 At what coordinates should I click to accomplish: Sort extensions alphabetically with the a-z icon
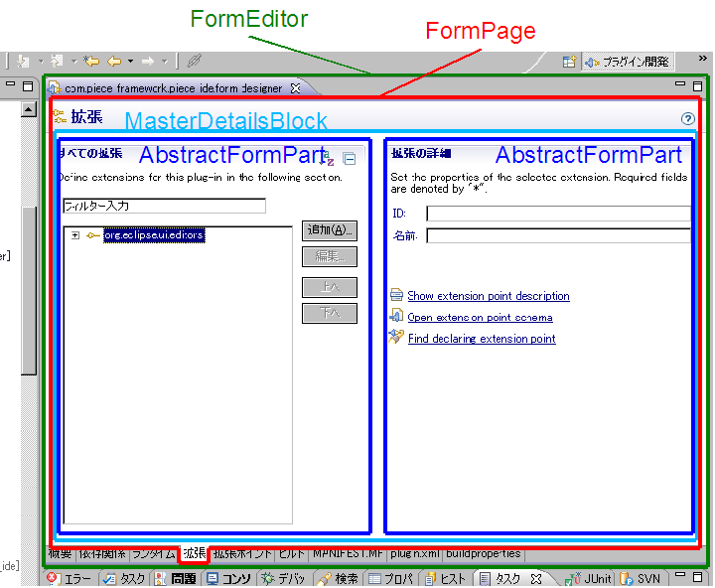328,157
